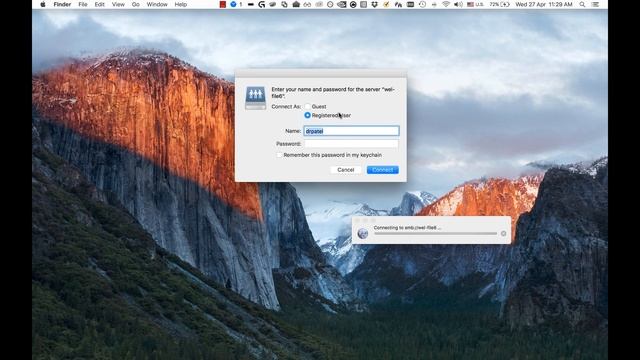Open the U.S. input source menu
640x360 pixels.
click(476, 4)
